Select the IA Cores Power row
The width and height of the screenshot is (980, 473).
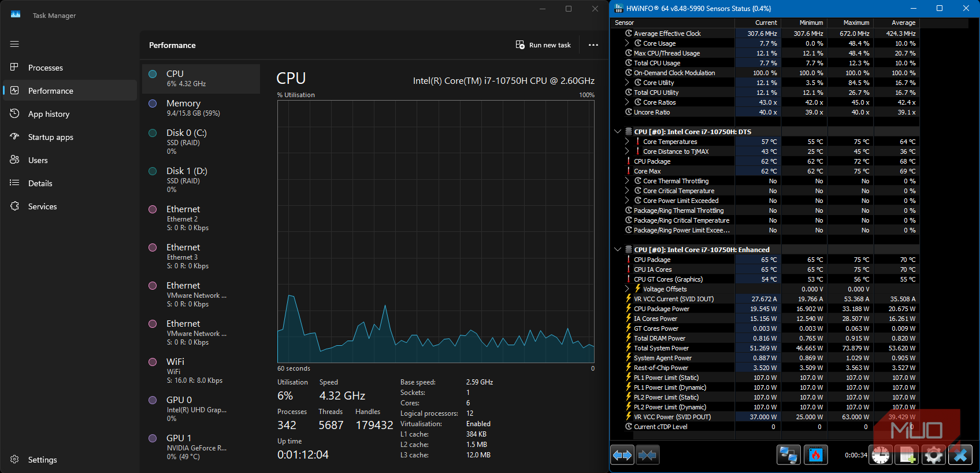pos(765,319)
